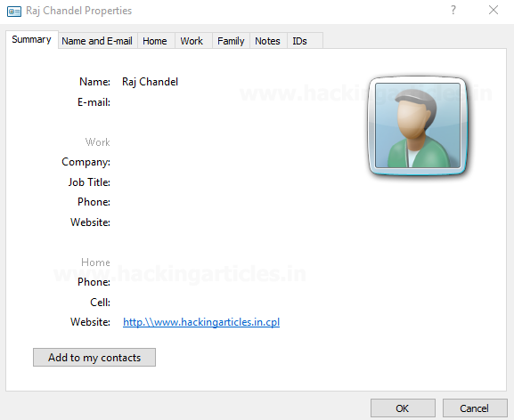Screen dimensions: 514x420
Task: Select the Notes tab
Action: tap(268, 41)
